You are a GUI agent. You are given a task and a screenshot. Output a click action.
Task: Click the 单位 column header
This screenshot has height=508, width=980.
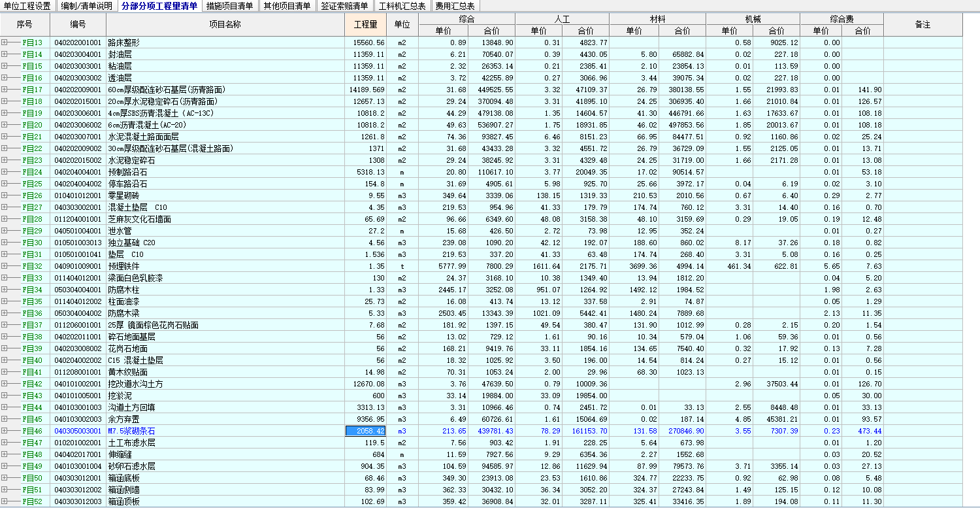tap(402, 25)
